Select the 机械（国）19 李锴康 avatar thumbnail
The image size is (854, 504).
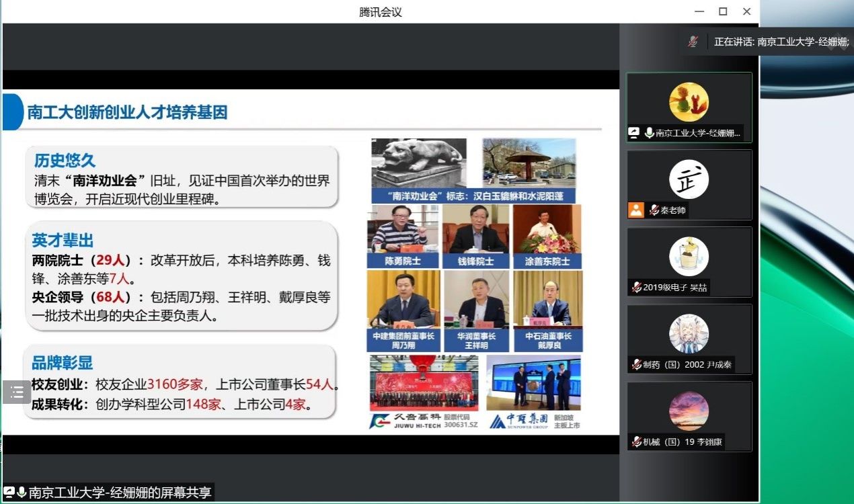point(689,411)
